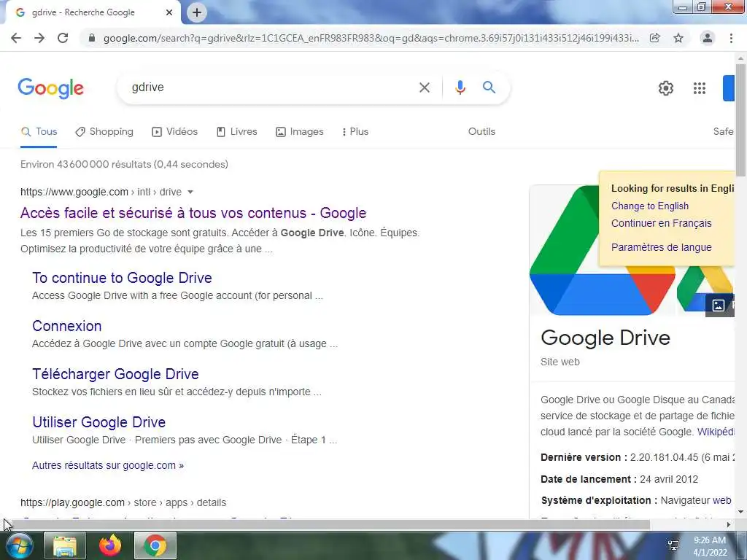Click the play.google.com store result URL

click(x=123, y=502)
